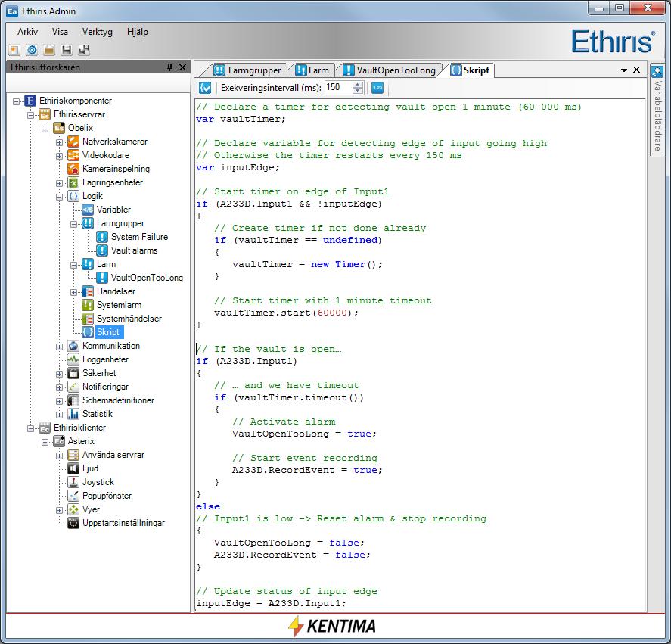Click the new configuration toolbar icon
This screenshot has width=671, height=644.
point(14,50)
